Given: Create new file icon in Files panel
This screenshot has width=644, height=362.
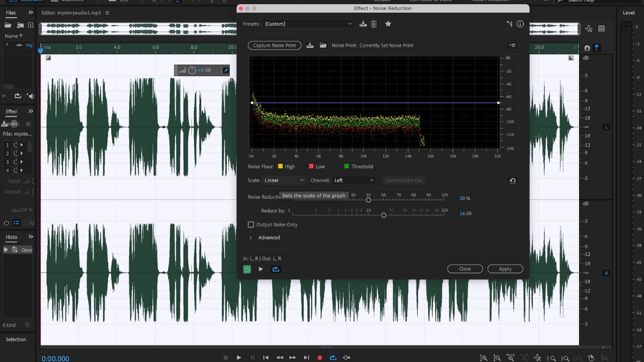Looking at the screenshot, I should [31, 25].
